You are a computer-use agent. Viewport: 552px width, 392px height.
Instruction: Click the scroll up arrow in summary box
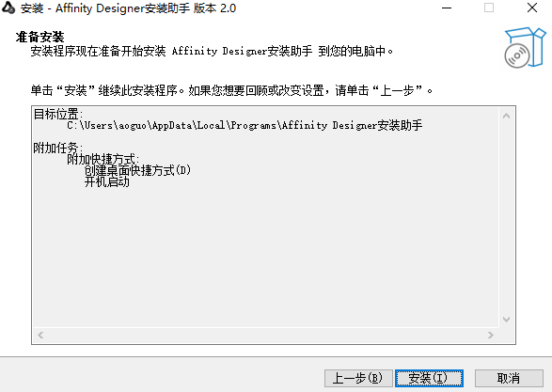[506, 116]
